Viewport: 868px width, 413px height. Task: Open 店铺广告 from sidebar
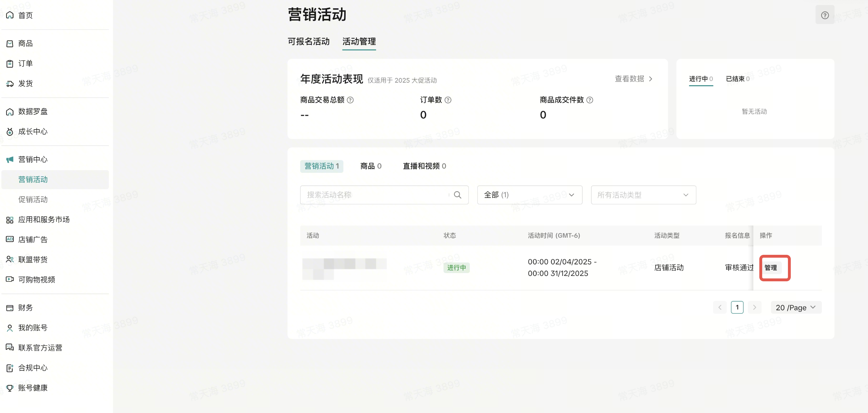33,239
